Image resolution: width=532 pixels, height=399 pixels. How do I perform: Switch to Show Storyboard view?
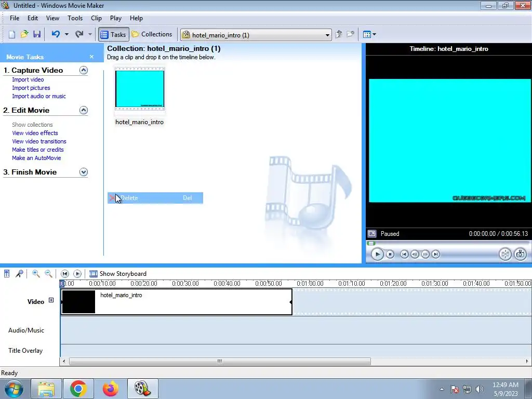(118, 274)
